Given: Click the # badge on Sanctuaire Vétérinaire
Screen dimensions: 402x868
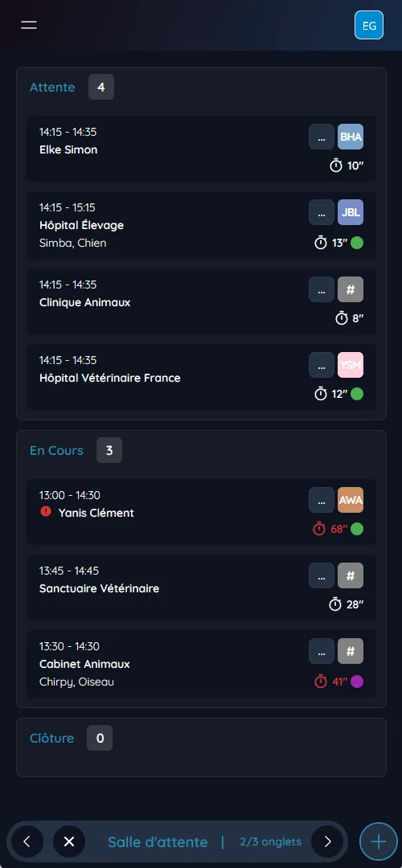Looking at the screenshot, I should coord(351,575).
